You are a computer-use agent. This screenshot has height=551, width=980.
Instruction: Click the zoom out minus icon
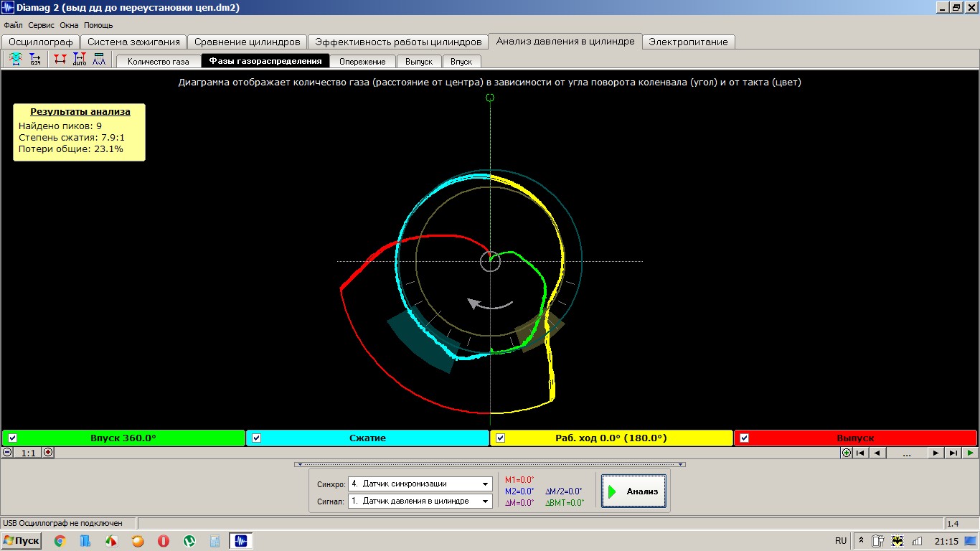tap(7, 453)
